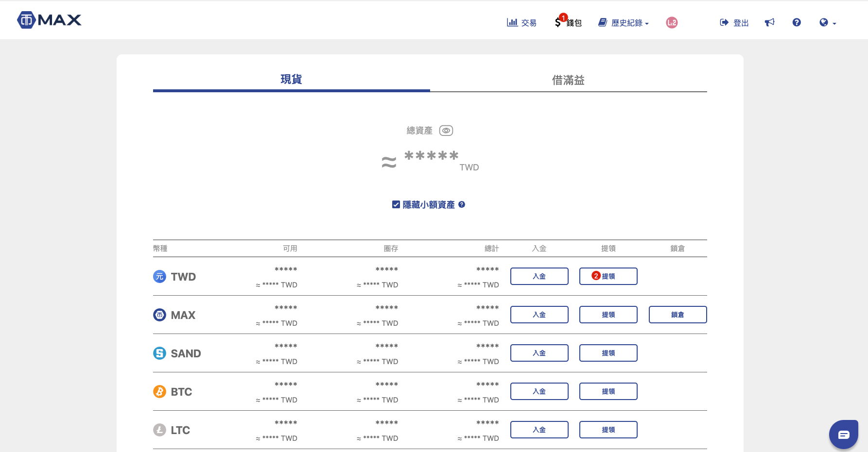Screen dimensions: 868x452
Task: Click the hidden total asset value
Action: (x=432, y=156)
